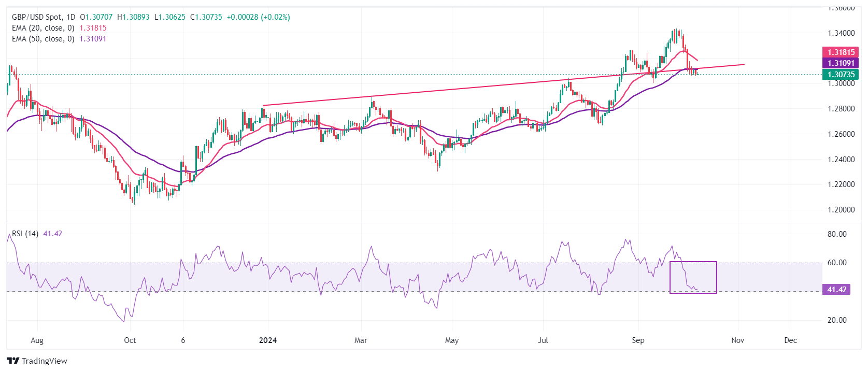
Task: Click the EMA (20, close, 0) legend
Action: pos(43,28)
